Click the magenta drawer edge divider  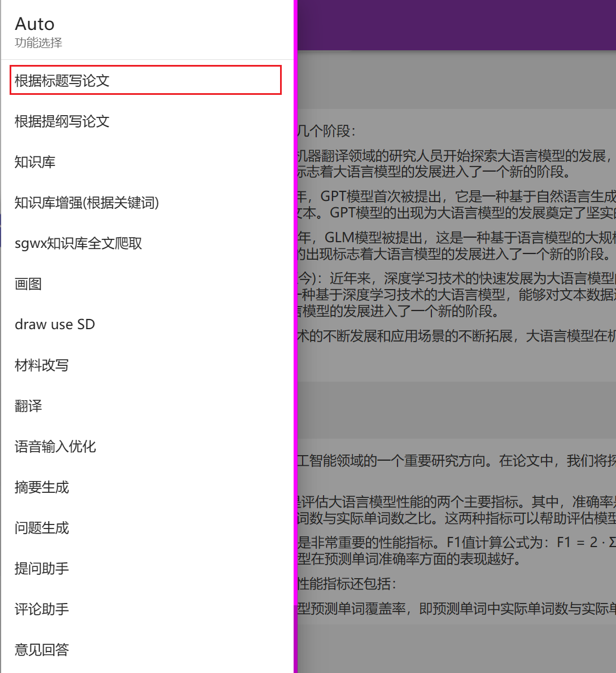pyautogui.click(x=295, y=339)
